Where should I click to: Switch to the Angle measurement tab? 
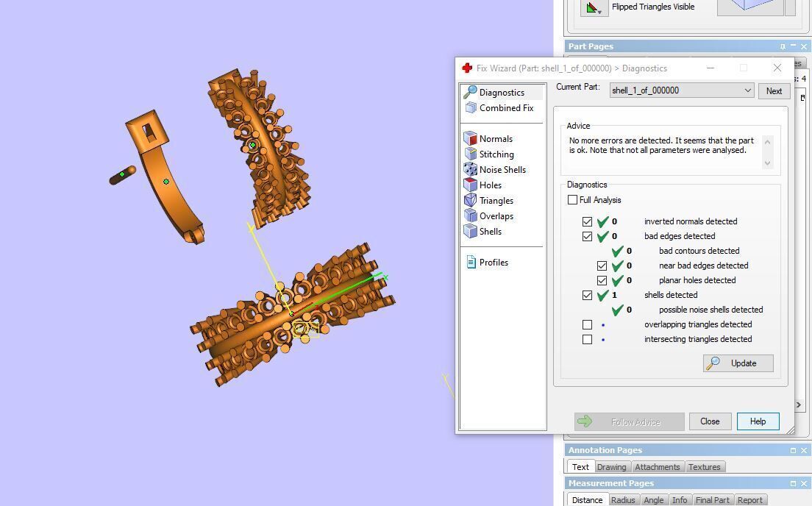coord(654,500)
